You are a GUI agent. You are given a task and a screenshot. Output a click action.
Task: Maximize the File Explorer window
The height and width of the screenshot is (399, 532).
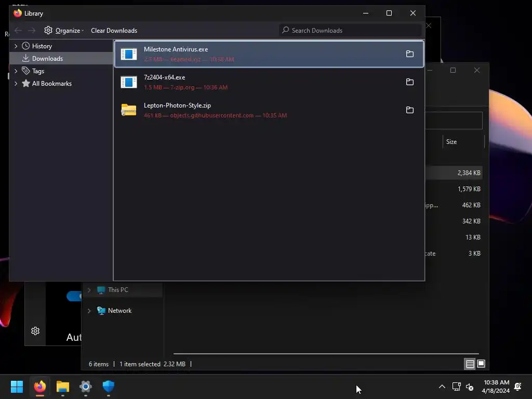coord(453,70)
